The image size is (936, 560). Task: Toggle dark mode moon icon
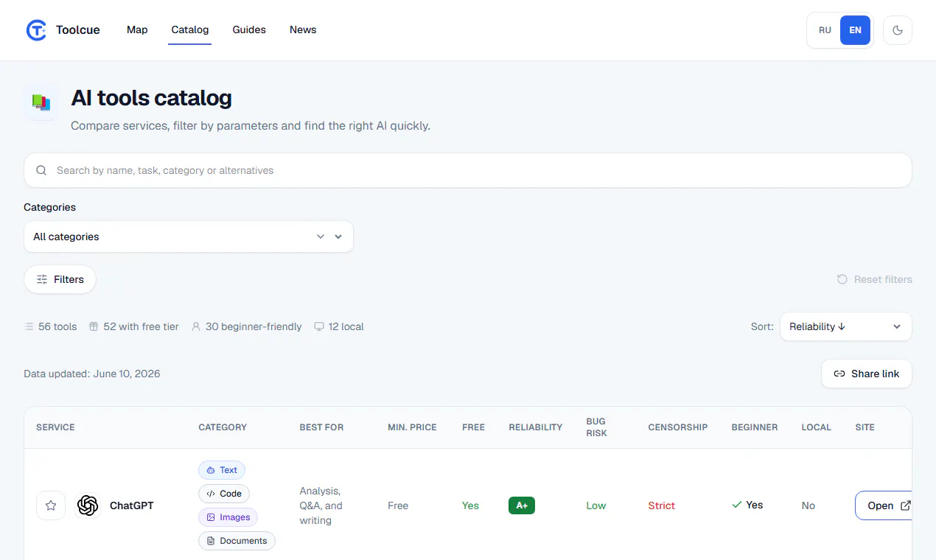click(x=897, y=30)
